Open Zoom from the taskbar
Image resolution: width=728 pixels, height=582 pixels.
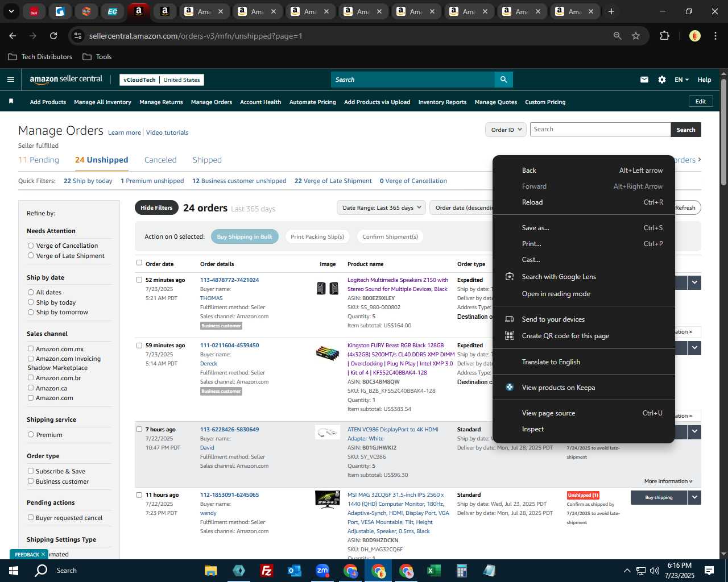point(322,571)
